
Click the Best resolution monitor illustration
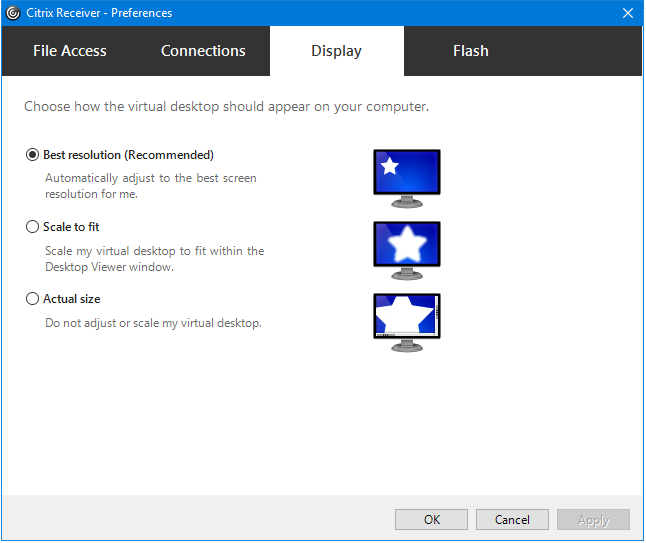(x=407, y=178)
